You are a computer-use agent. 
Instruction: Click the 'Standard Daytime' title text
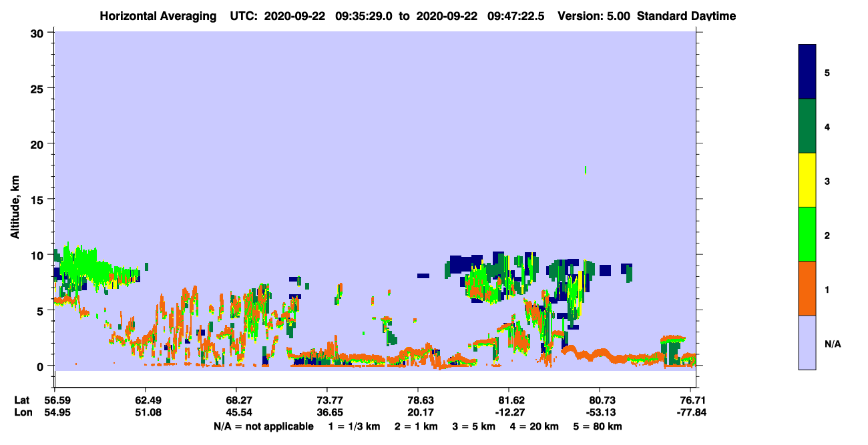point(686,16)
